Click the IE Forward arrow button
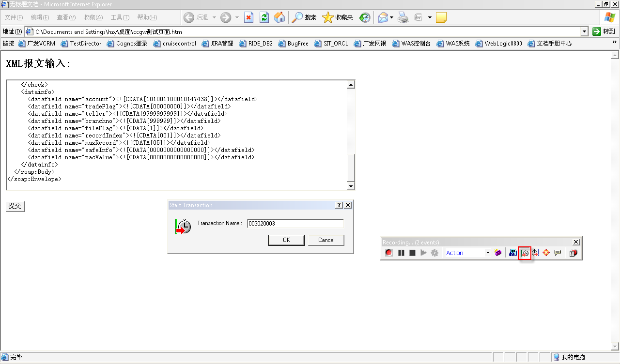 coord(225,17)
